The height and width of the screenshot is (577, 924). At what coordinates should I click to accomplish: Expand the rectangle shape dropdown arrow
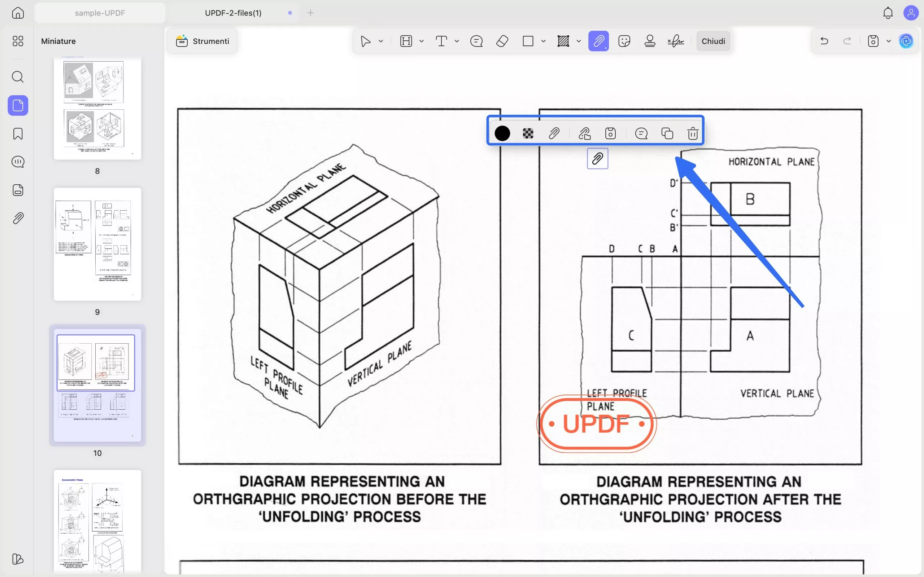(543, 41)
